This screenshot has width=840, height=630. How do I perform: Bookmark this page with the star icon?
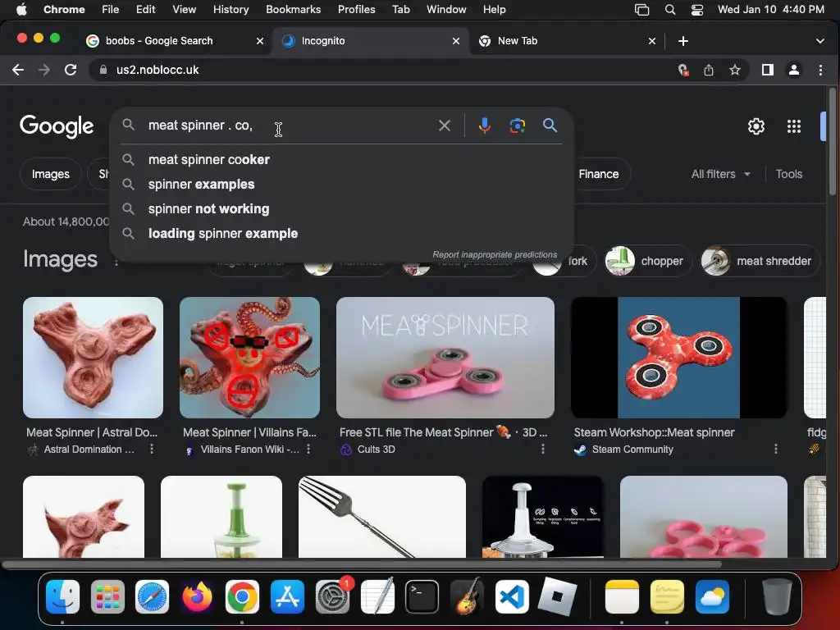735,70
